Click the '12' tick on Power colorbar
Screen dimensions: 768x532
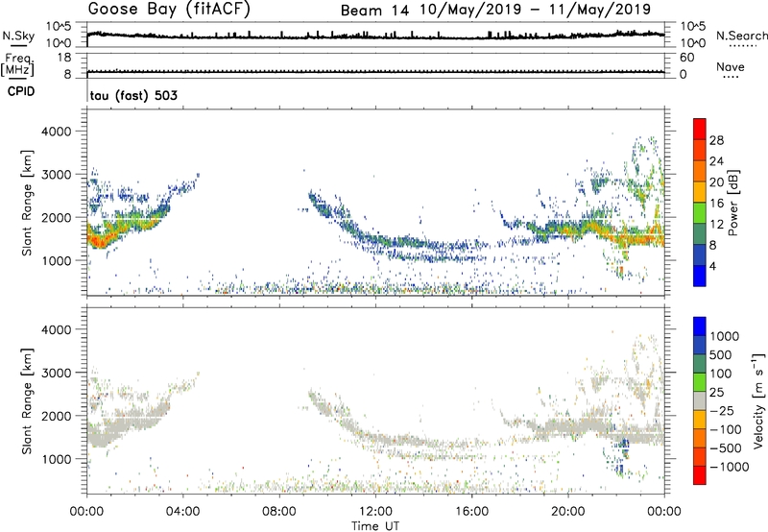click(716, 225)
